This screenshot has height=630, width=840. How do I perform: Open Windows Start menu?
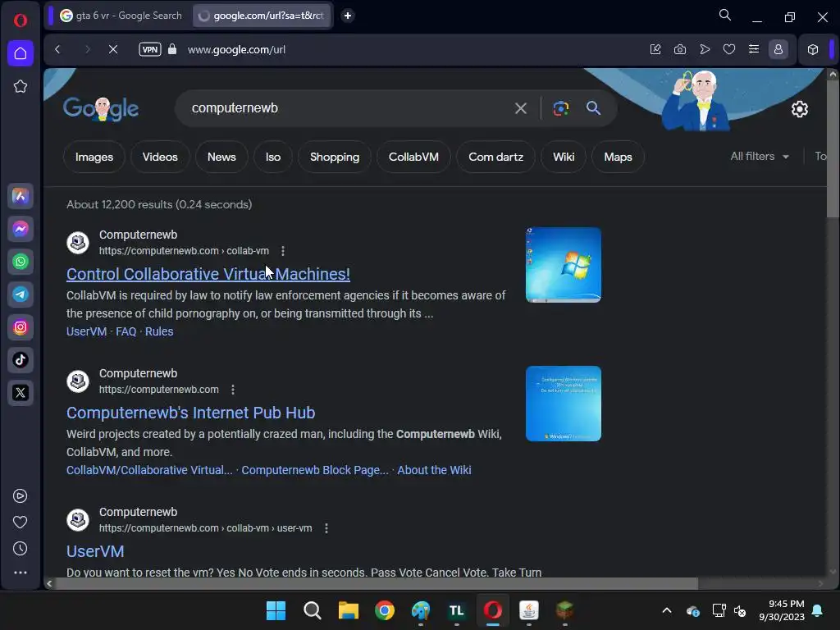pos(276,610)
